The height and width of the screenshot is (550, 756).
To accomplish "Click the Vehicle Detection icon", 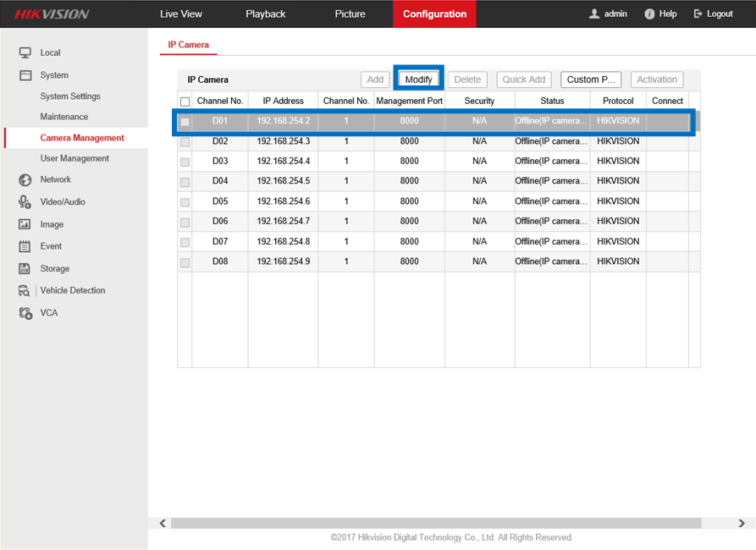I will 25,290.
